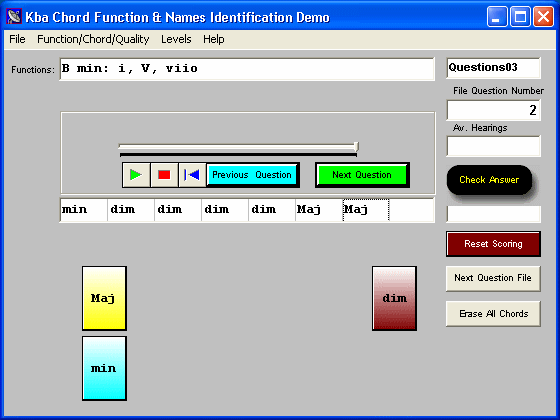560x420 pixels.
Task: Click the app icon in title bar
Action: 14,16
